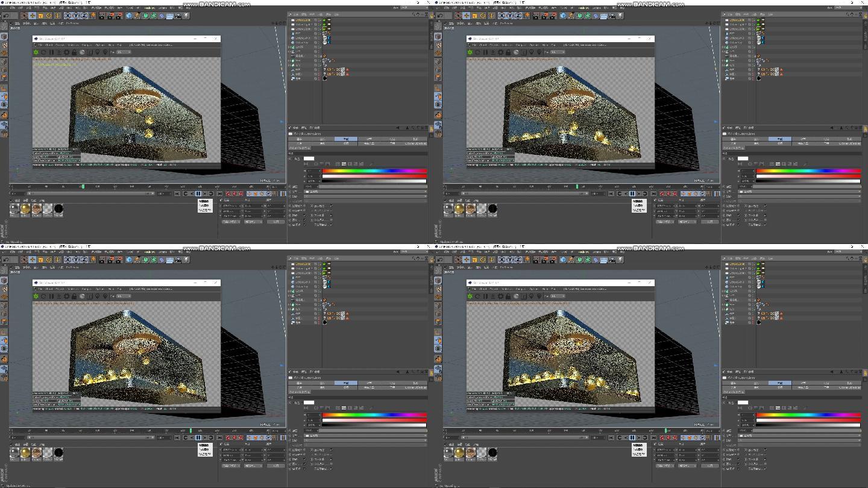
Task: Click the Light bulb icon in the top-left frame
Action: click(x=186, y=16)
